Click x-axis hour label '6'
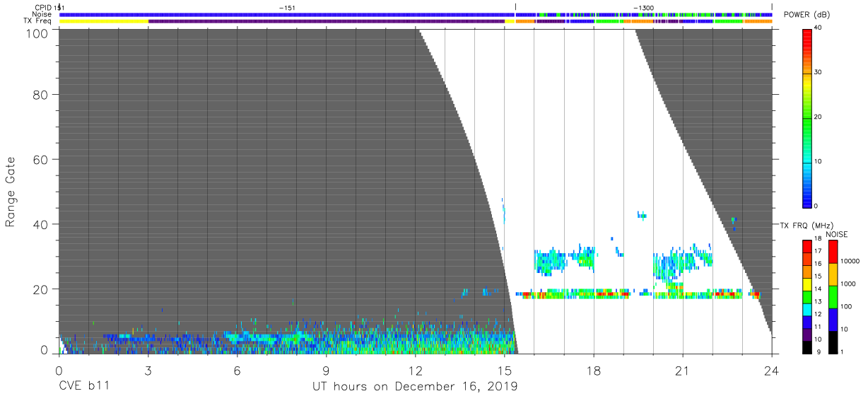Viewport: 868px width, 401px height. 237,371
